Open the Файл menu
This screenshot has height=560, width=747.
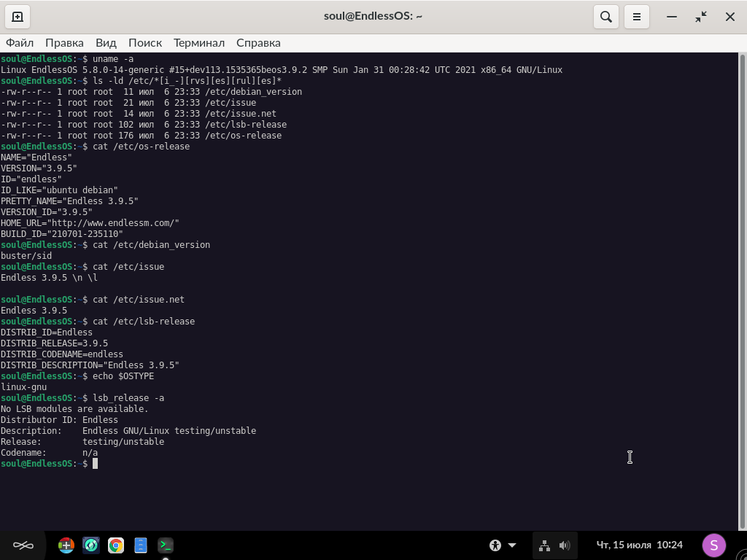pyautogui.click(x=20, y=43)
